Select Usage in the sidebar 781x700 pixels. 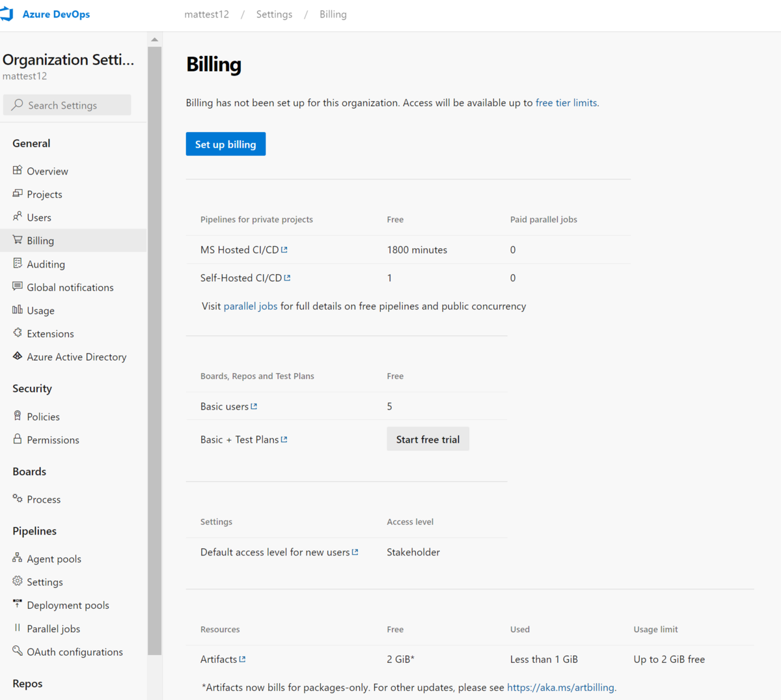coord(40,311)
